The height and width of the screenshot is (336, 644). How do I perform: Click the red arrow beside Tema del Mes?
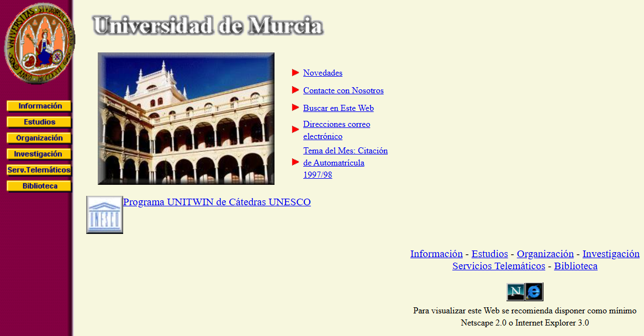tap(295, 162)
